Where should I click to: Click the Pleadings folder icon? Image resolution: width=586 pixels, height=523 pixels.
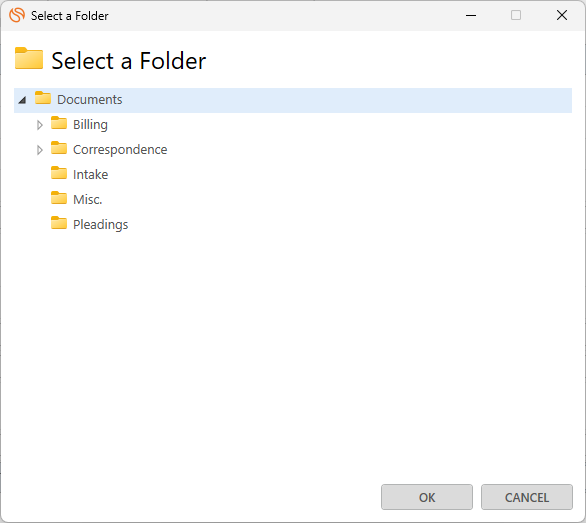59,223
